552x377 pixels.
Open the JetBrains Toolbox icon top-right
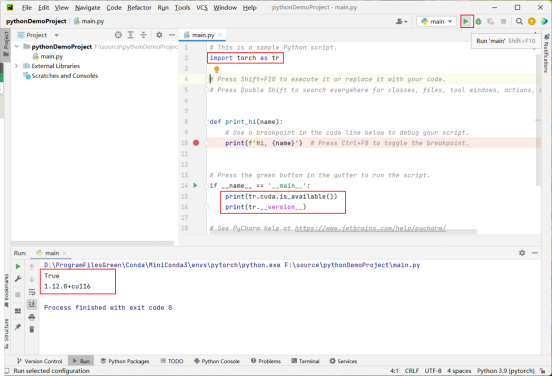click(544, 21)
